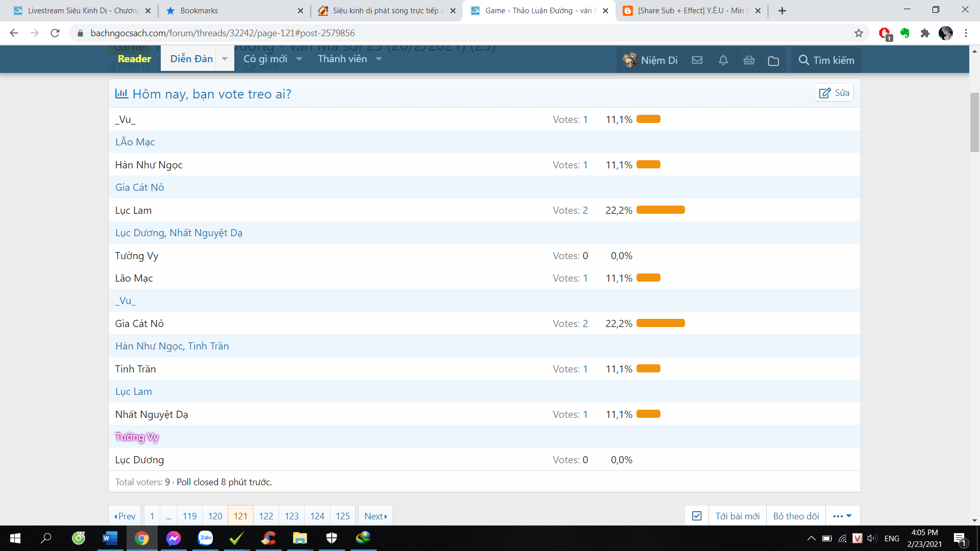Click the Tìm kiếm search icon

click(x=803, y=60)
